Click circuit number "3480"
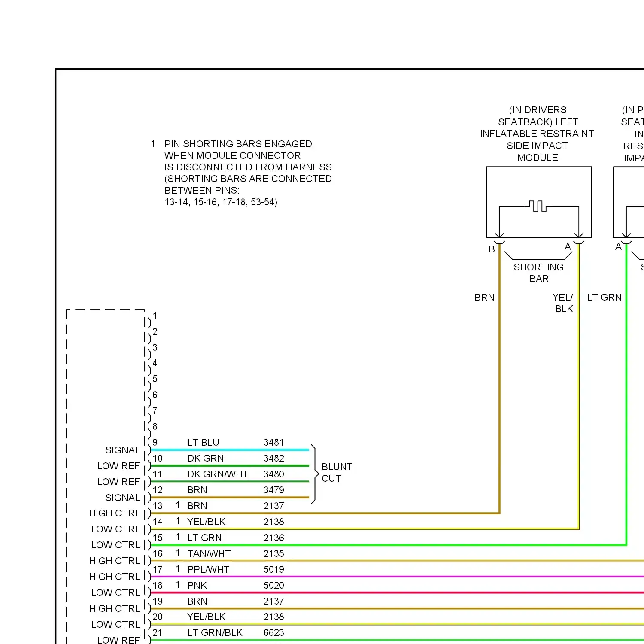The width and height of the screenshot is (644, 644). pyautogui.click(x=273, y=474)
